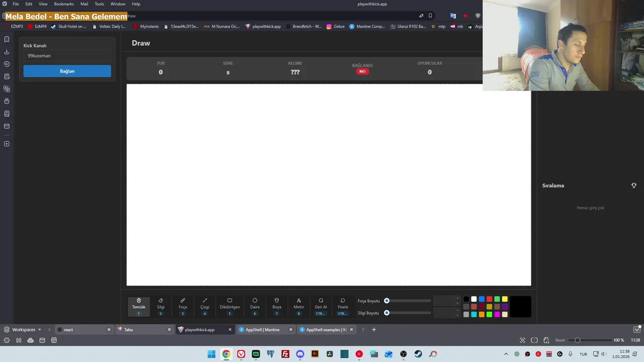Click the bookmark page icon in address bar
The height and width of the screenshot is (362, 644).
(430, 16)
